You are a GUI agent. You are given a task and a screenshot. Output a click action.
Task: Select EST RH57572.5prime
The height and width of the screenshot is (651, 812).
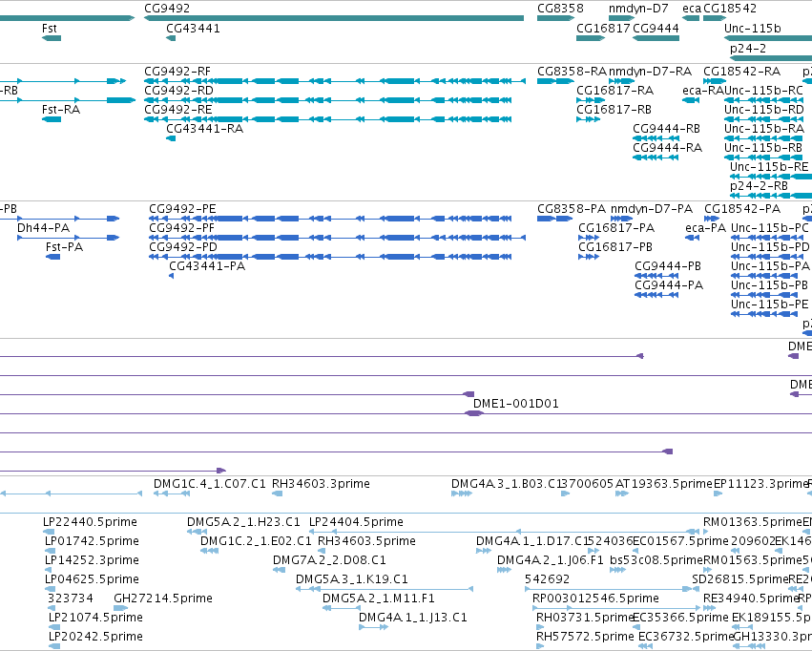(x=585, y=637)
